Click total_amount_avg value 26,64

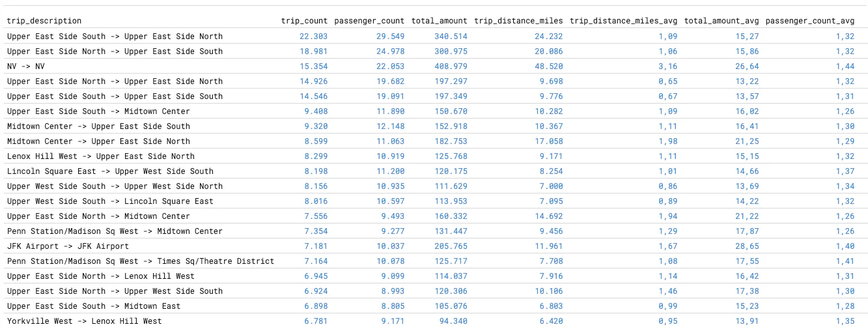pos(747,66)
